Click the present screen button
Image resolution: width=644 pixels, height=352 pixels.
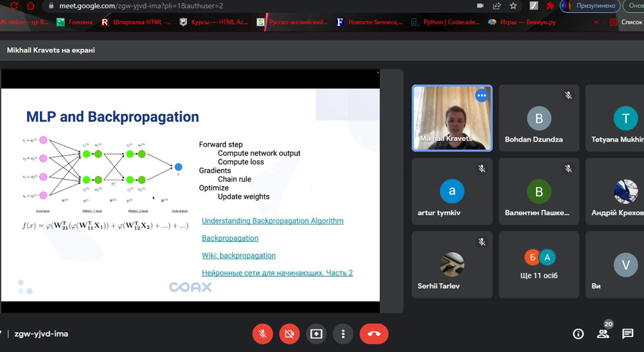(x=316, y=334)
